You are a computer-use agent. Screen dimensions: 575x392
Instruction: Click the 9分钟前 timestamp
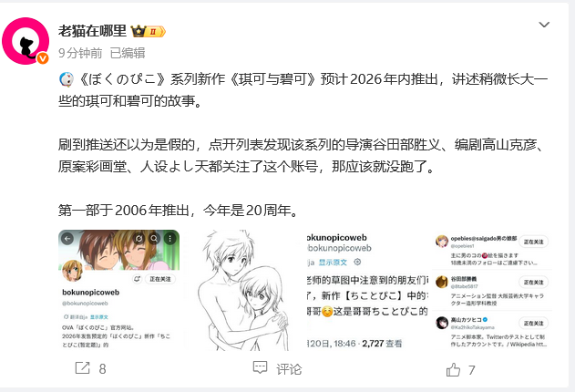pyautogui.click(x=80, y=53)
